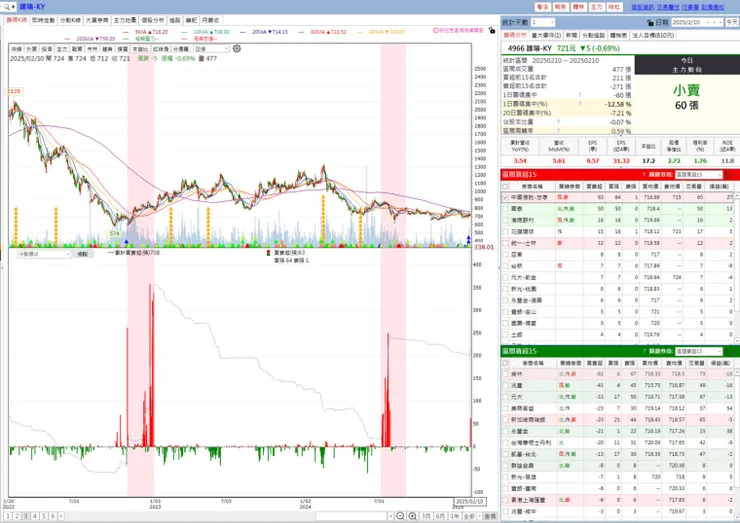
Task: Switch to 月營收 tab
Action: (210, 20)
